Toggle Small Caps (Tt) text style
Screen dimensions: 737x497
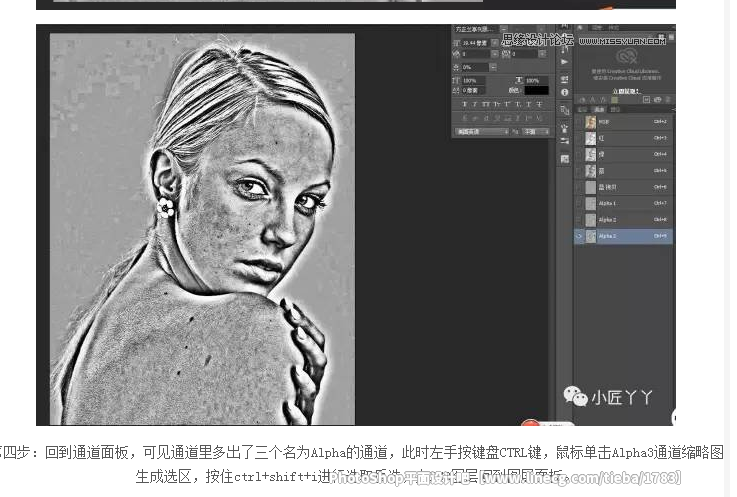coord(497,104)
